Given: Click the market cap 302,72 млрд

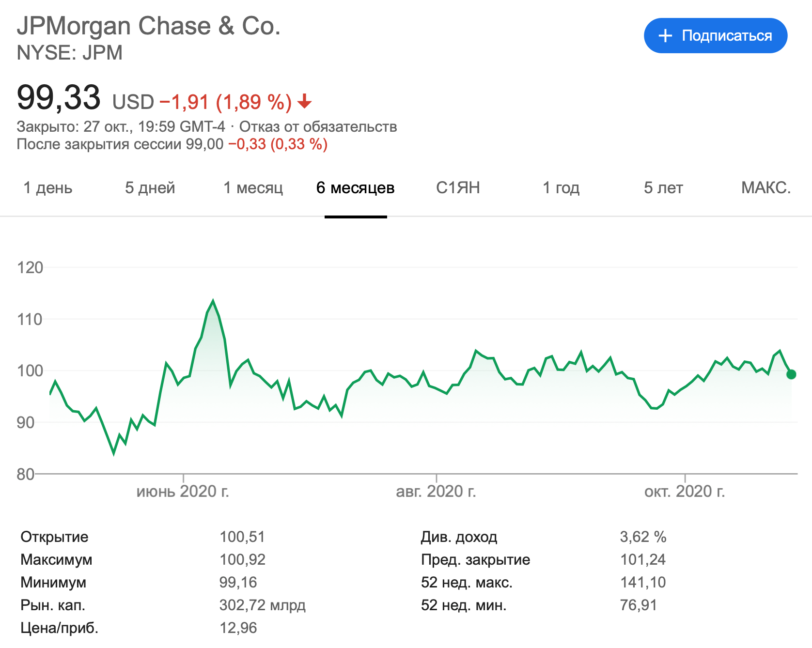Looking at the screenshot, I should pyautogui.click(x=263, y=605).
